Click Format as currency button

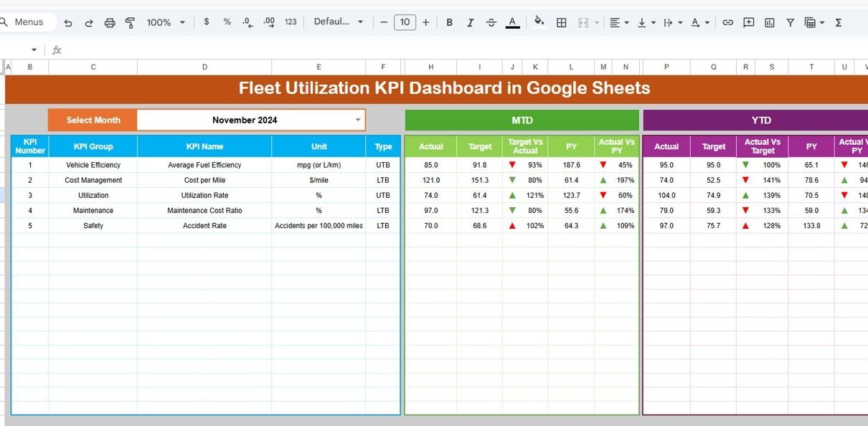(207, 22)
